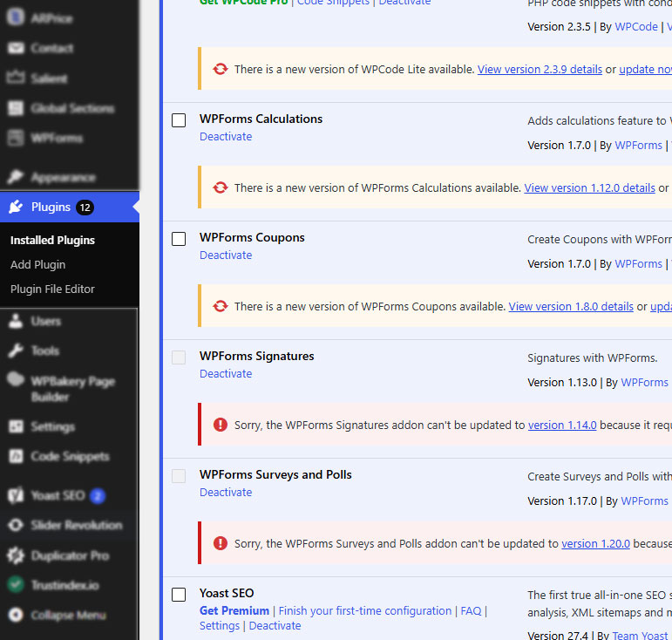Screen dimensions: 672x640
Task: Open the Tools wrench icon
Action: click(16, 351)
